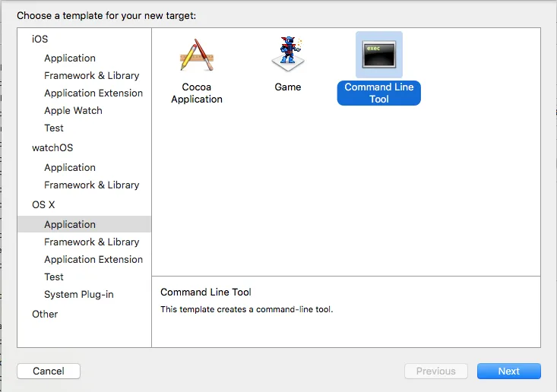The width and height of the screenshot is (557, 392).
Task: Open Test under OS X
Action: coord(54,277)
